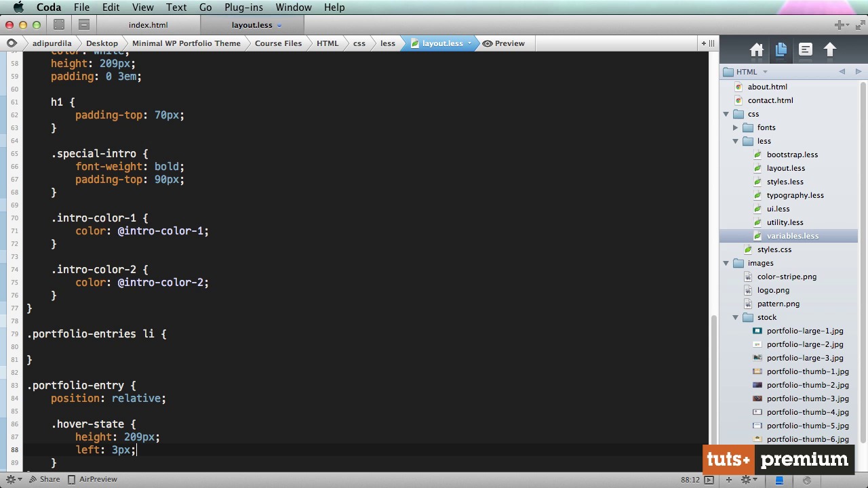Click line number 79 in gutter
Viewport: 868px width, 488px height.
pos(14,334)
